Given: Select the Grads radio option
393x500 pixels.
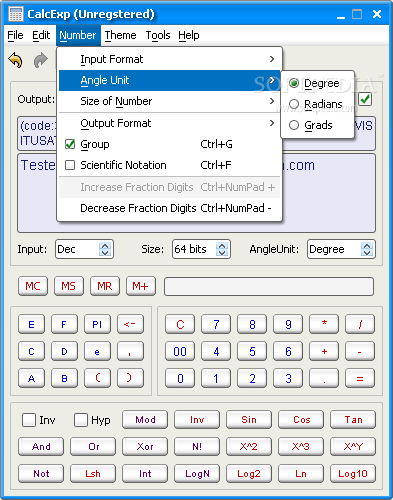Looking at the screenshot, I should point(294,125).
